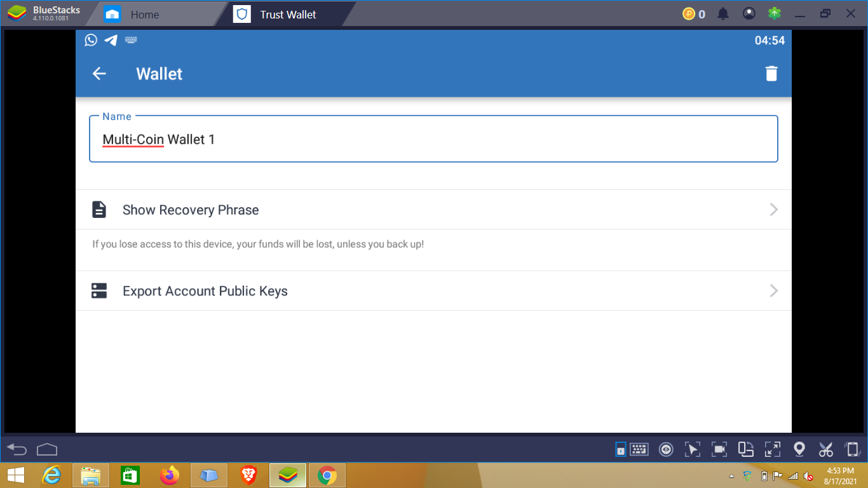The width and height of the screenshot is (868, 488).
Task: Go back using the Wallet header arrow
Action: (x=99, y=74)
